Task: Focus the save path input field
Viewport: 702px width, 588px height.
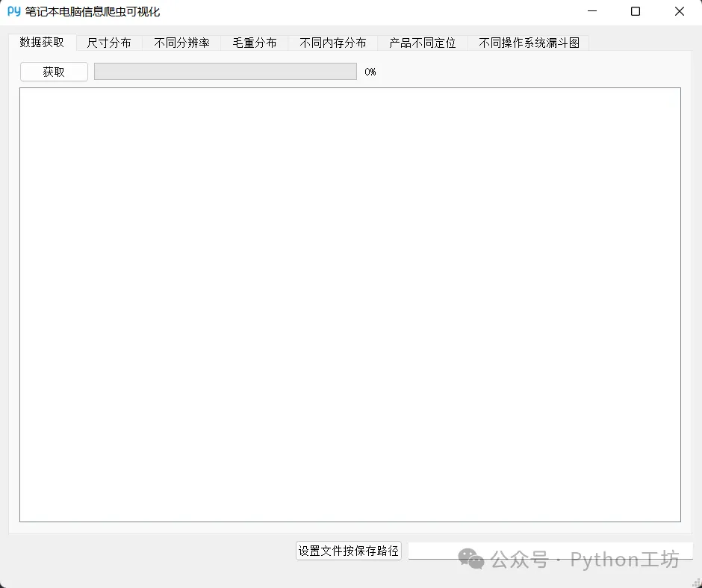Action: (x=550, y=551)
